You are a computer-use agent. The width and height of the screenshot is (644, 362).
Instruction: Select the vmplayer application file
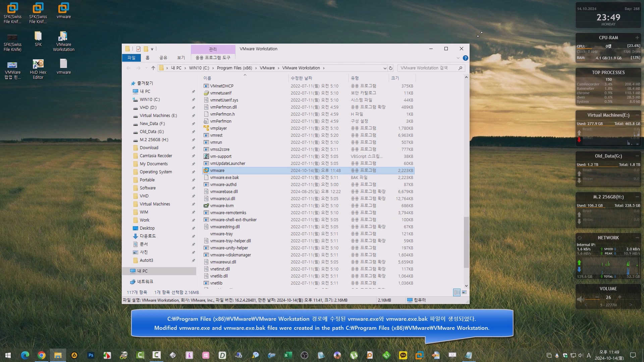(218, 128)
